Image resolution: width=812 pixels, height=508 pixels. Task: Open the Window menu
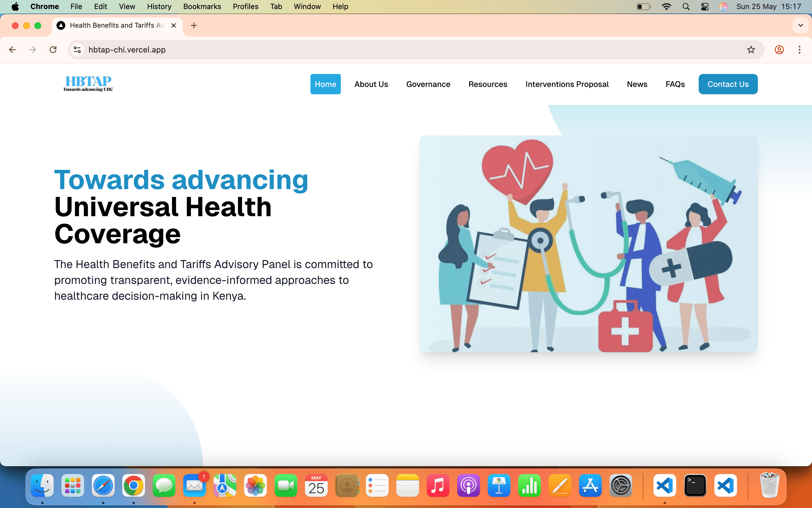307,6
